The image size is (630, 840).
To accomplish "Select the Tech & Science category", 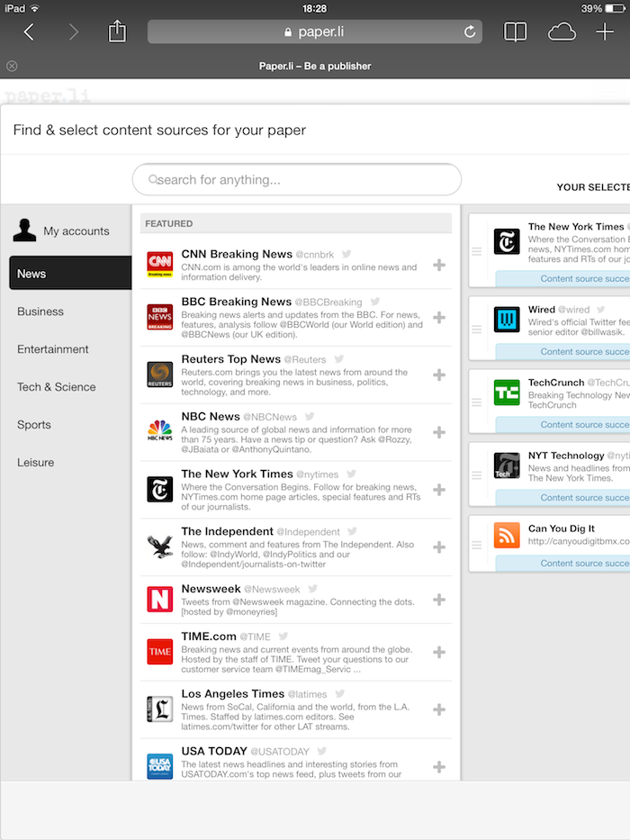I will 56,387.
